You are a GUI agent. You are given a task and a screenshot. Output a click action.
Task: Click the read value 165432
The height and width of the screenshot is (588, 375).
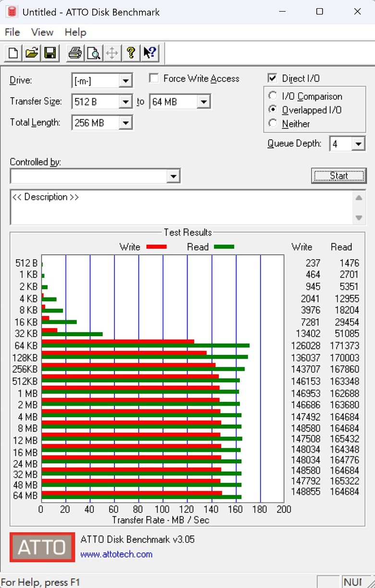(x=345, y=439)
